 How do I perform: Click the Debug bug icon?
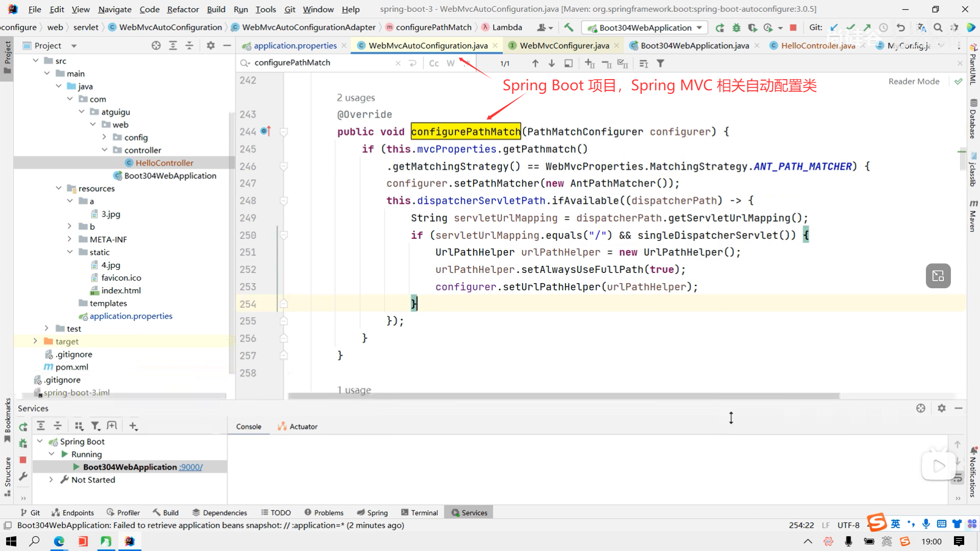click(736, 28)
